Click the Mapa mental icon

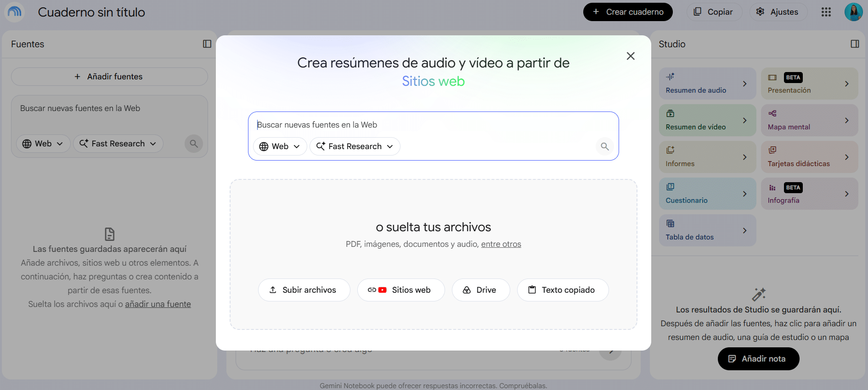point(772,113)
